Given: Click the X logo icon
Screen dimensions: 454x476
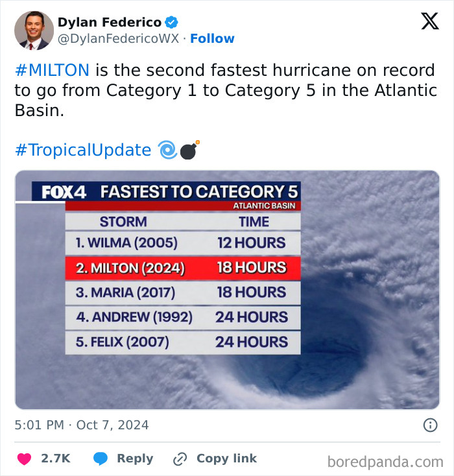Looking at the screenshot, I should point(429,22).
